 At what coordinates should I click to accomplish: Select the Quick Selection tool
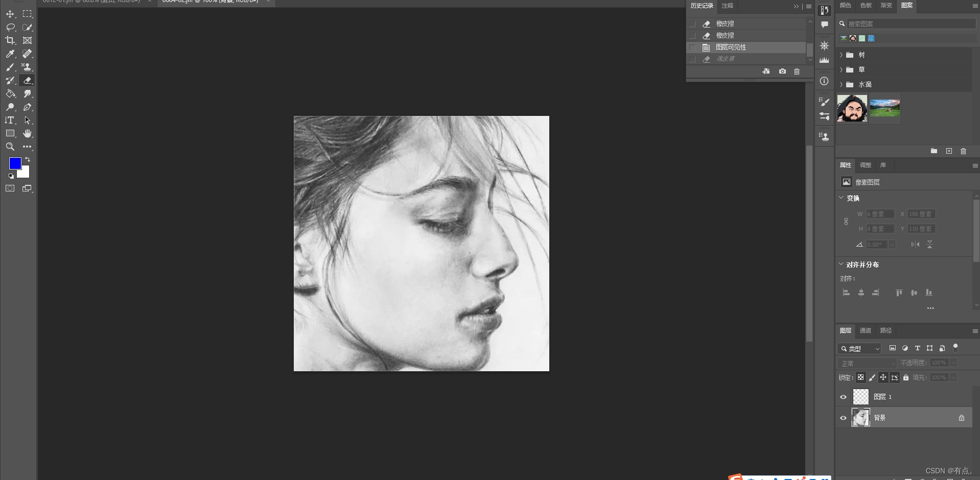tap(27, 27)
